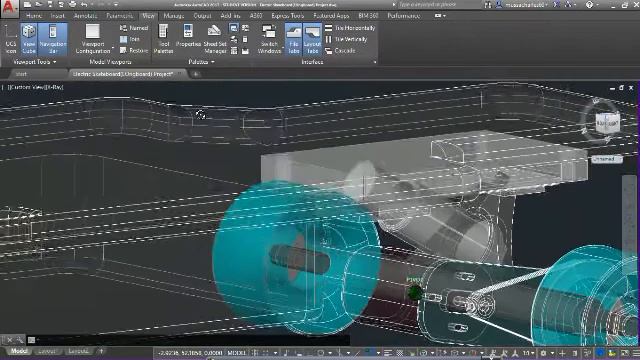Switch to the Layout2 tab
Screen dimensions: 640x360
[x=78, y=351]
